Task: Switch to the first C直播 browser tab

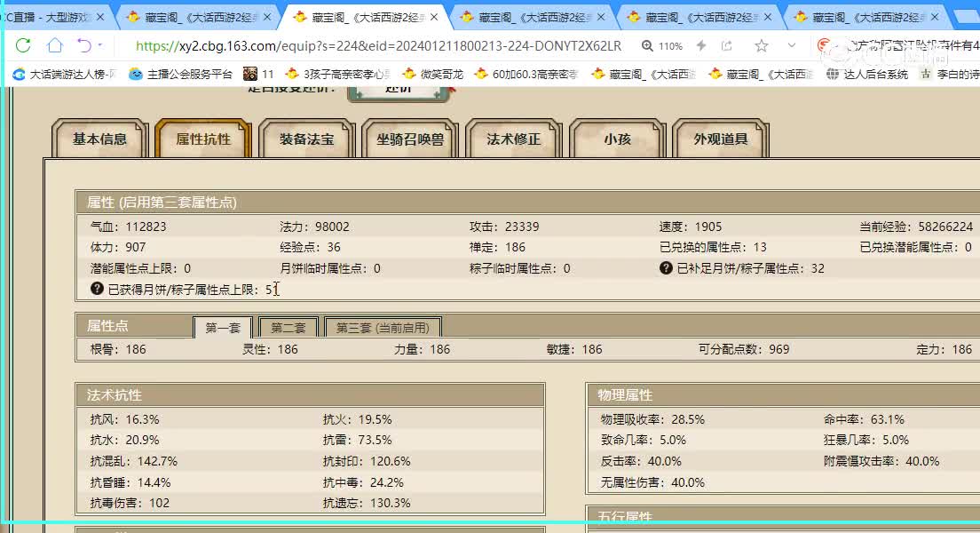Action: click(x=50, y=17)
